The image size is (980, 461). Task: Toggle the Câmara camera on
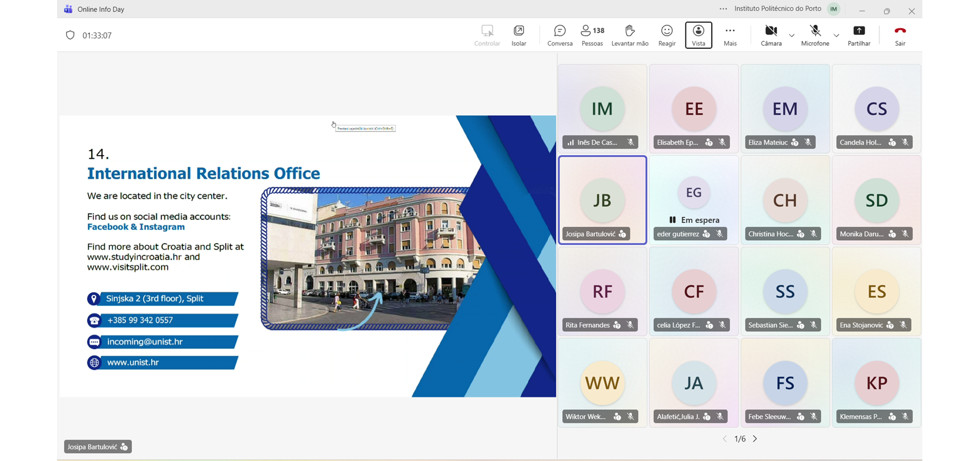771,35
